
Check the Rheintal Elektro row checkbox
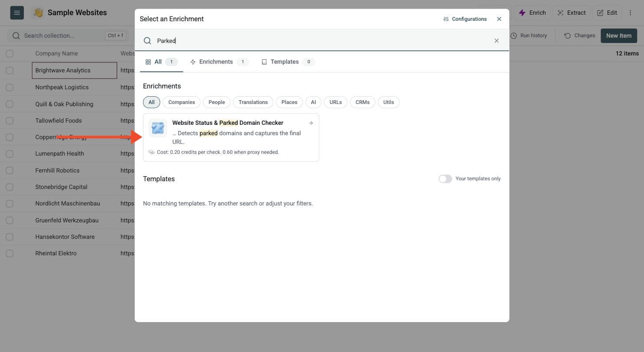(10, 254)
